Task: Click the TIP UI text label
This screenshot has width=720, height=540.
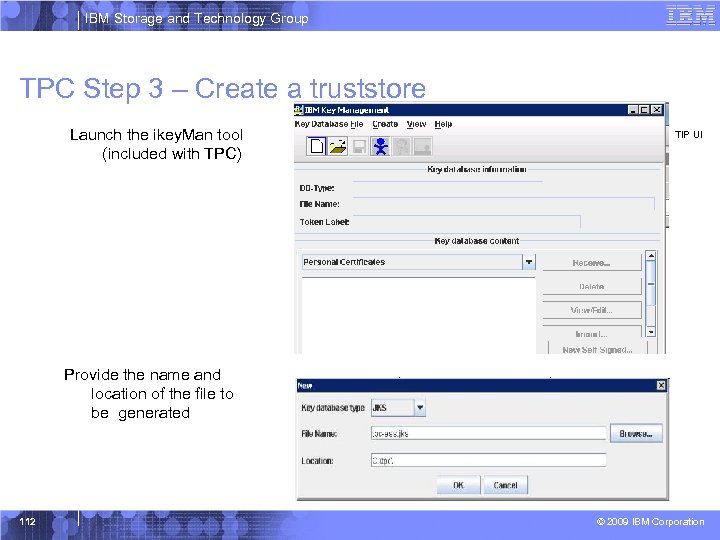Action: click(689, 135)
